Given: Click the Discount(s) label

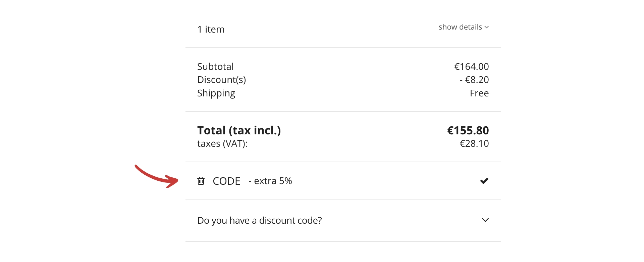Looking at the screenshot, I should 221,80.
